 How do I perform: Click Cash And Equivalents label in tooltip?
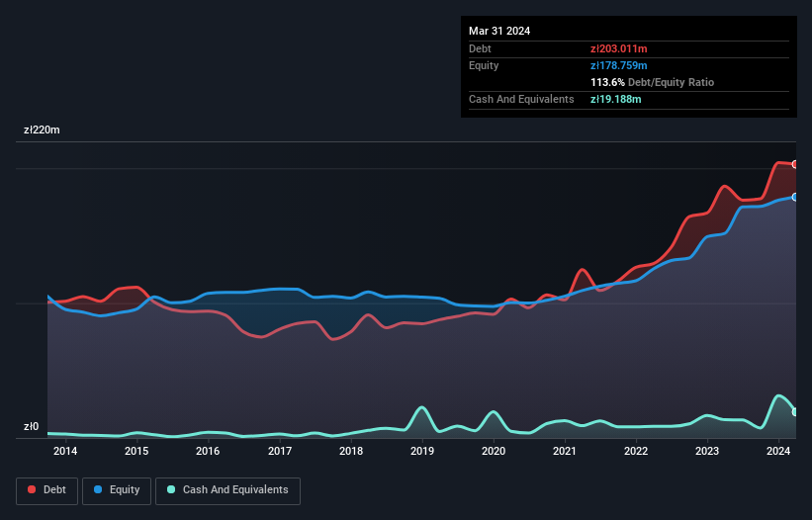521,99
